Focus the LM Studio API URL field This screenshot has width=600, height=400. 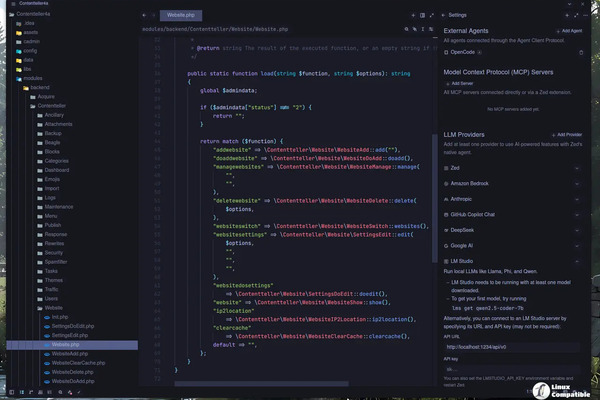point(511,347)
